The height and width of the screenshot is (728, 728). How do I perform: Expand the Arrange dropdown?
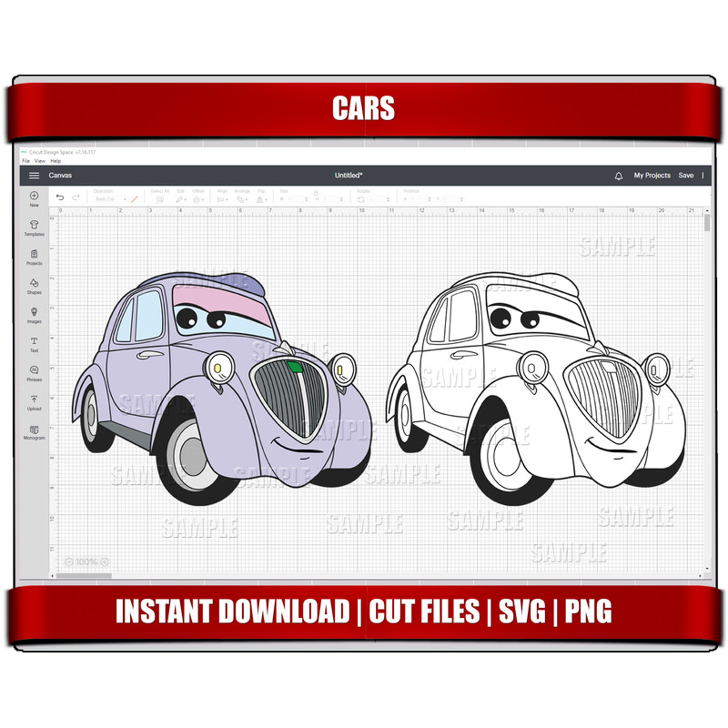243,197
